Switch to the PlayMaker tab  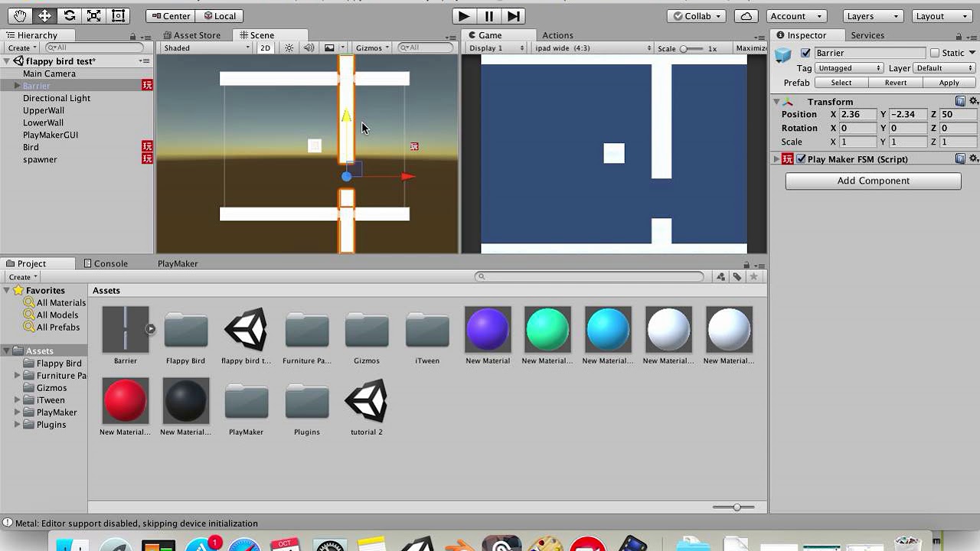pos(178,263)
